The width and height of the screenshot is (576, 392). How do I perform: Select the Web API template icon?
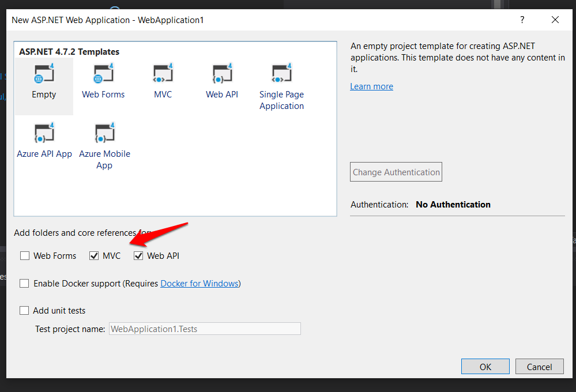point(222,74)
